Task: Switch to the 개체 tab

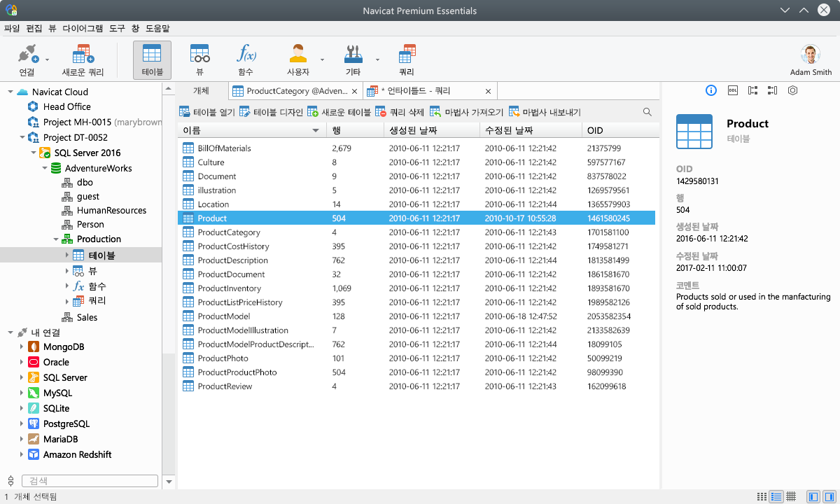Action: pyautogui.click(x=201, y=91)
